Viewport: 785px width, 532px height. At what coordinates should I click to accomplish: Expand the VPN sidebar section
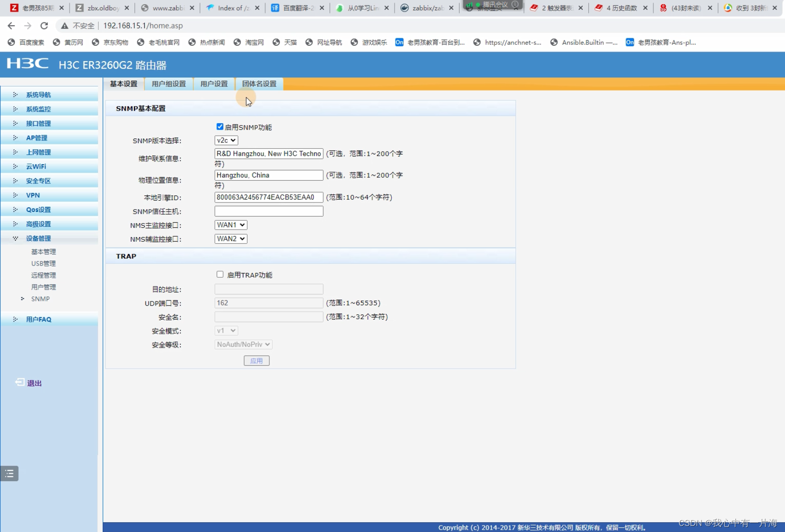[x=49, y=196]
